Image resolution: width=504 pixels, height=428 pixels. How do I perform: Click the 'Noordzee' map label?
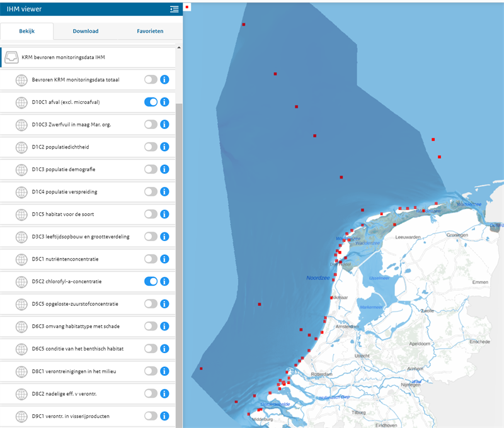tap(318, 278)
